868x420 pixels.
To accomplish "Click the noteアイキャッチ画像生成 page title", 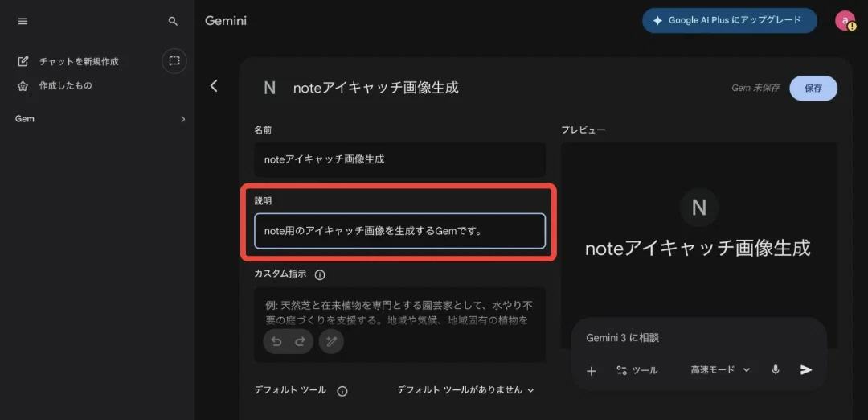I will click(x=376, y=88).
